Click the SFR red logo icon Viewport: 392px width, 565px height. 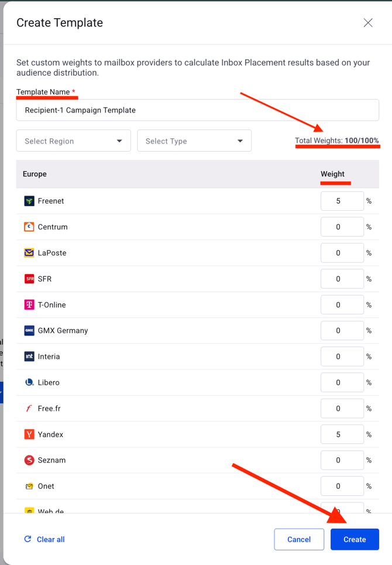(29, 279)
